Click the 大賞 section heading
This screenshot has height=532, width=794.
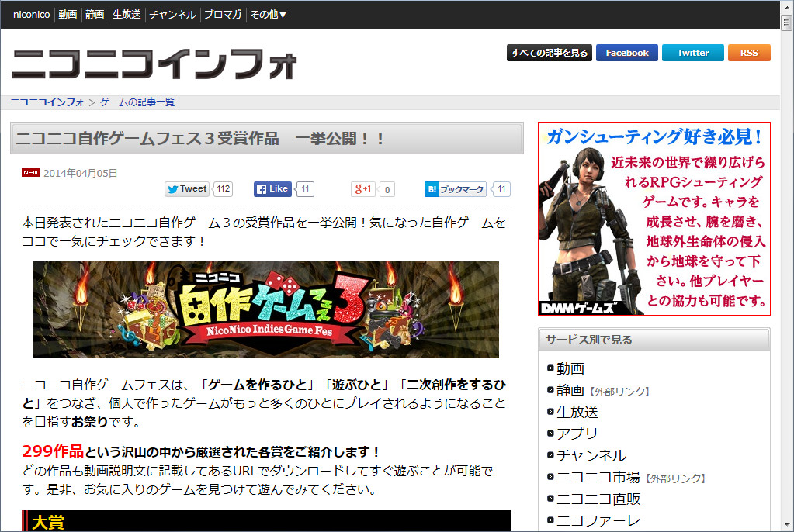tap(266, 521)
